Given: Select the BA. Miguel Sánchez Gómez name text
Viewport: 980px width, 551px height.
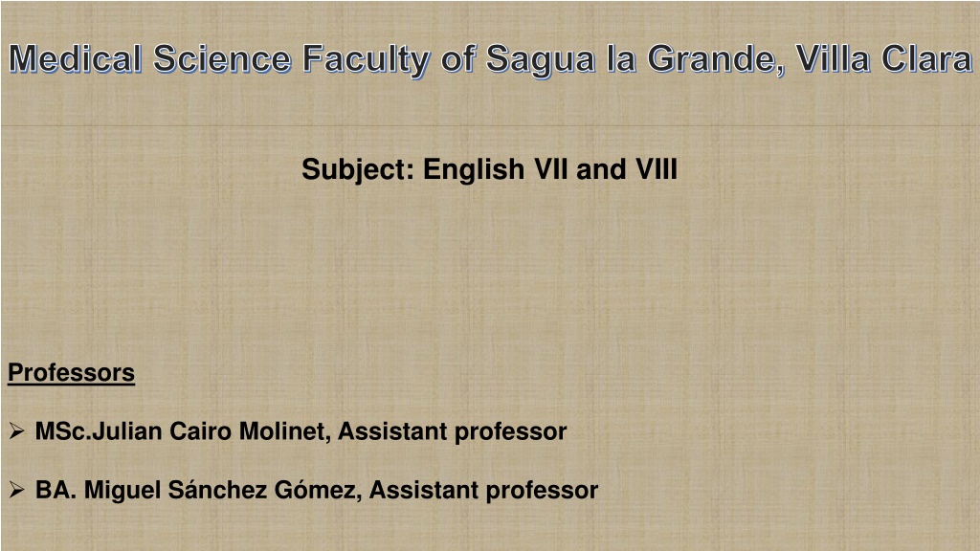Looking at the screenshot, I should (195, 491).
